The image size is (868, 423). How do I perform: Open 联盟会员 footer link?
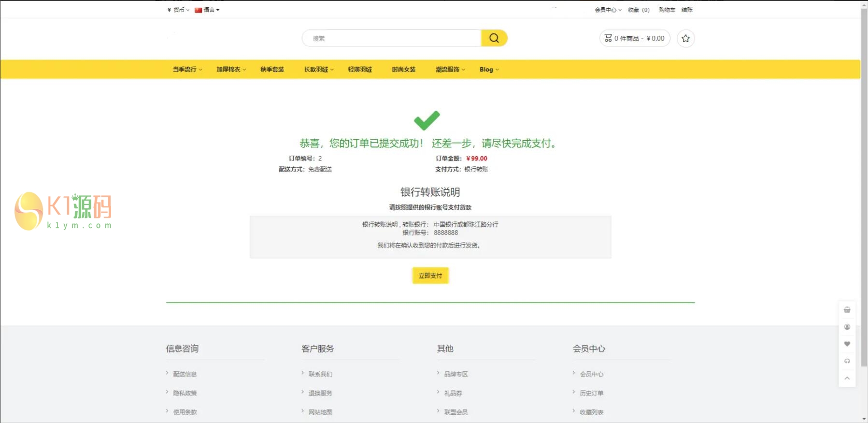tap(456, 412)
